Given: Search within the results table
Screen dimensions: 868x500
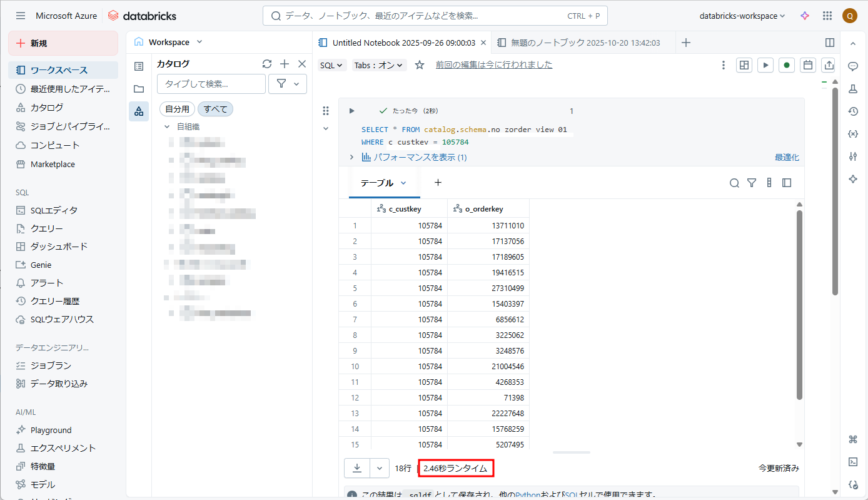Looking at the screenshot, I should (734, 183).
